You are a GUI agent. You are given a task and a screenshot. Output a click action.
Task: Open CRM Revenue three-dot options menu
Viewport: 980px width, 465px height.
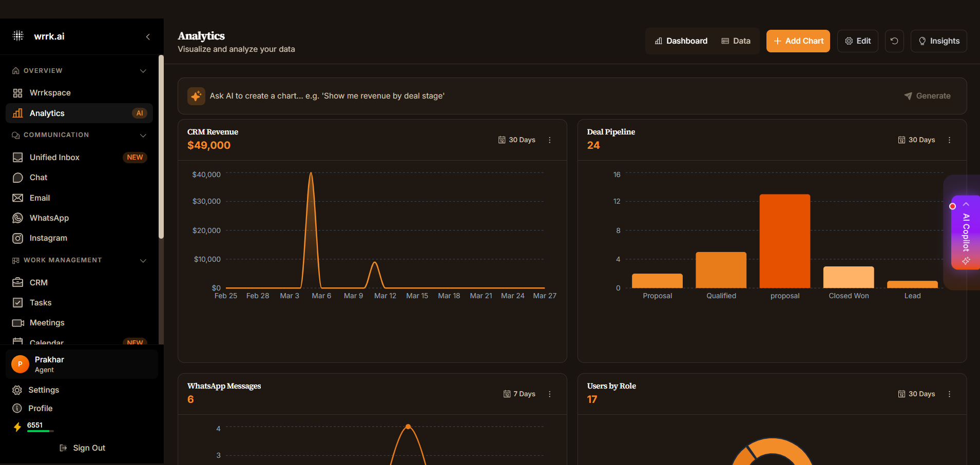click(549, 140)
